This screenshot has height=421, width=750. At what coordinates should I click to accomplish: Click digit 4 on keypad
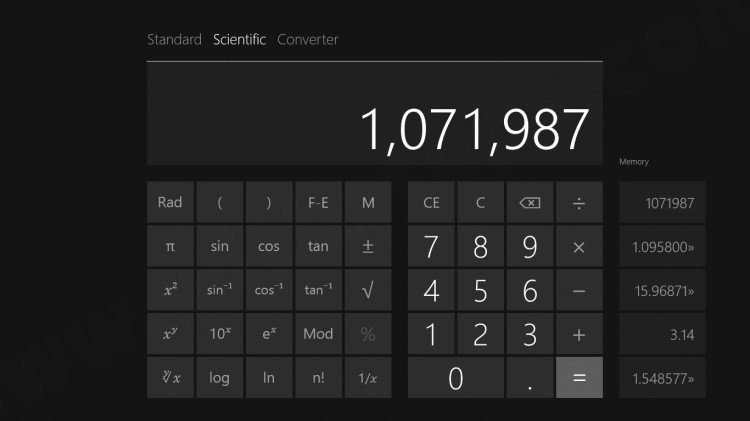(x=431, y=290)
